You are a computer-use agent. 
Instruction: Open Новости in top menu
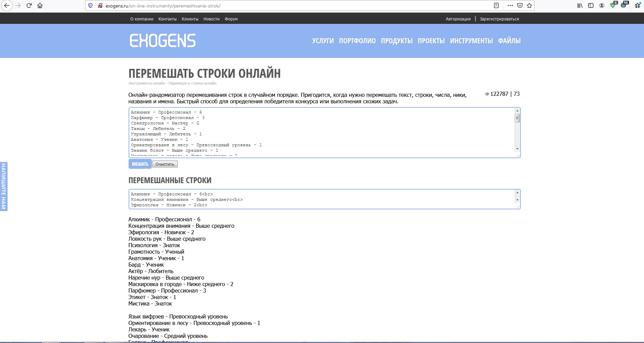(211, 19)
